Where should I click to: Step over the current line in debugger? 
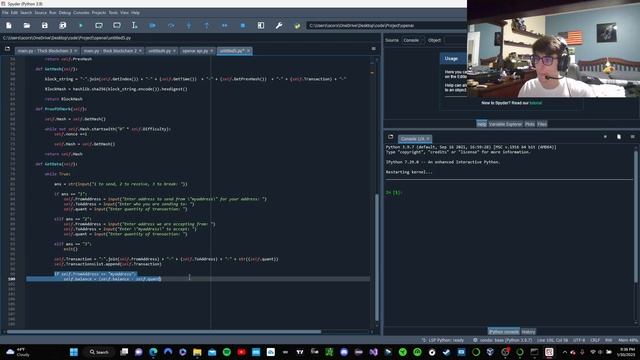tap(171, 25)
